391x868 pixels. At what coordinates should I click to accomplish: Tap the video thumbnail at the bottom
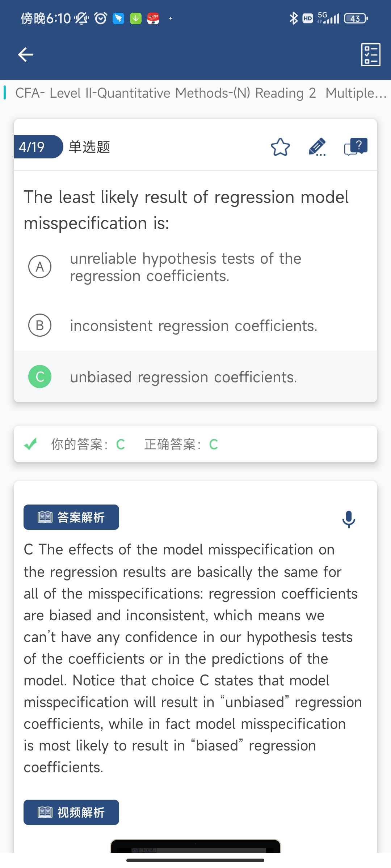coord(195,846)
